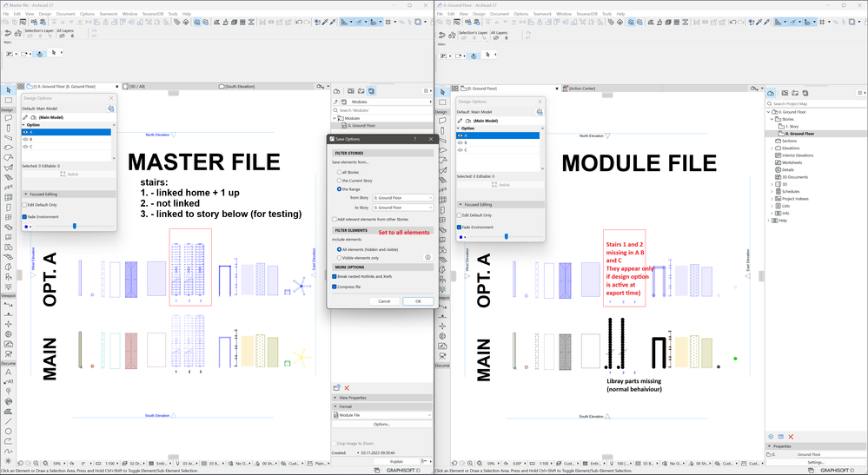Select 'the Range' radio button
This screenshot has height=475, width=868.
click(340, 189)
